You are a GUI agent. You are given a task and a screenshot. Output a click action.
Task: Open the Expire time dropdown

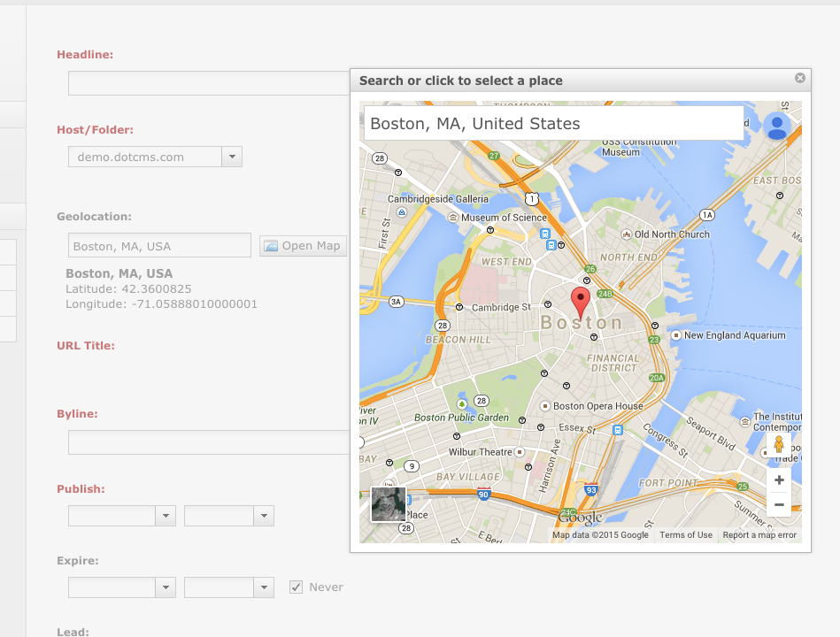tap(264, 587)
